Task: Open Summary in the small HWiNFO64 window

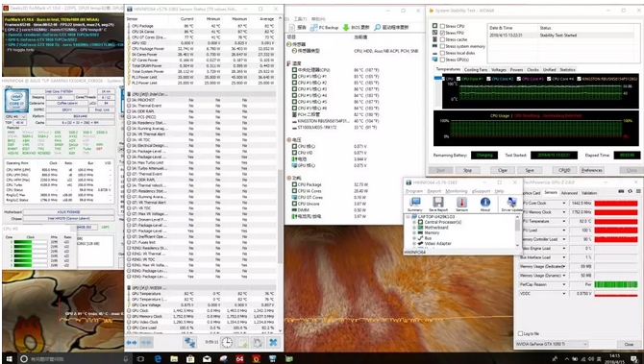Action: (415, 204)
